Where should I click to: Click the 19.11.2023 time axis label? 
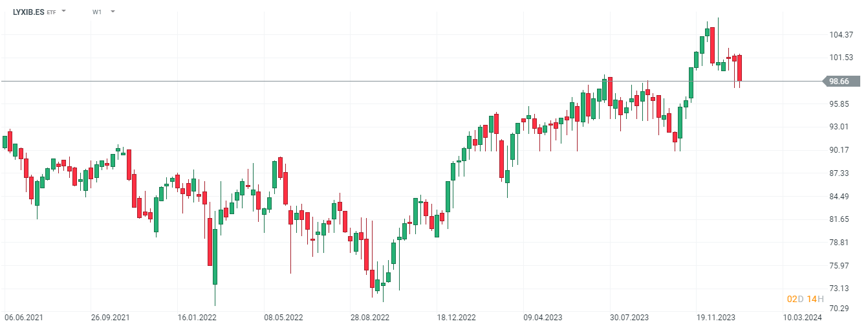716,318
